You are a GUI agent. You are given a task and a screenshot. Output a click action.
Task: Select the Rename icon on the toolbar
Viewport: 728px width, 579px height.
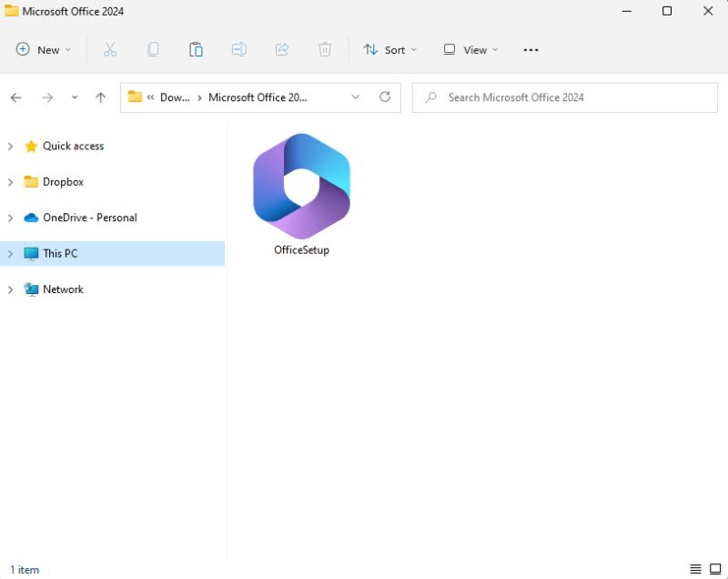click(238, 49)
